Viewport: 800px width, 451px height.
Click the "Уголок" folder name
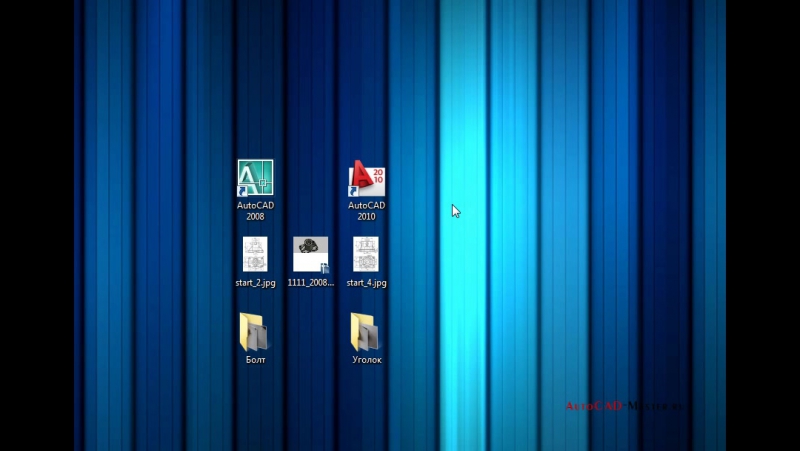click(x=367, y=360)
